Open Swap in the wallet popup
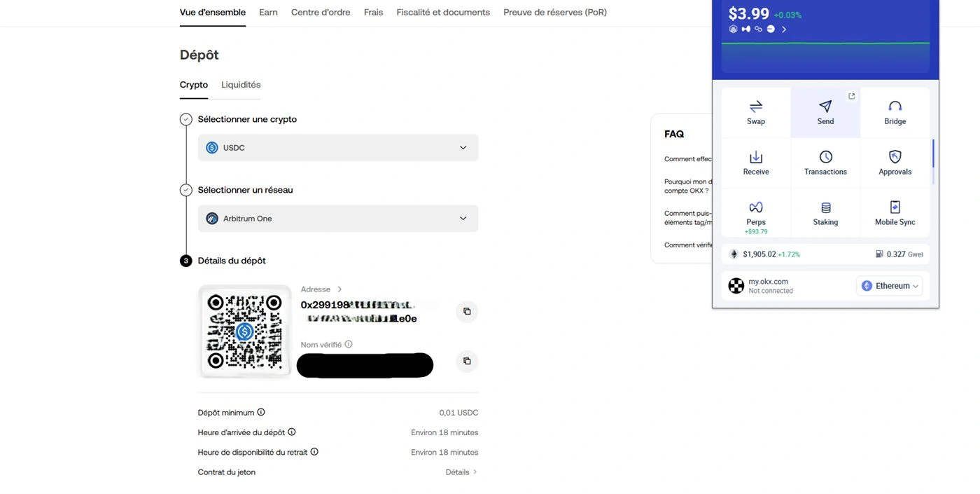This screenshot has width=980, height=494. coord(756,112)
